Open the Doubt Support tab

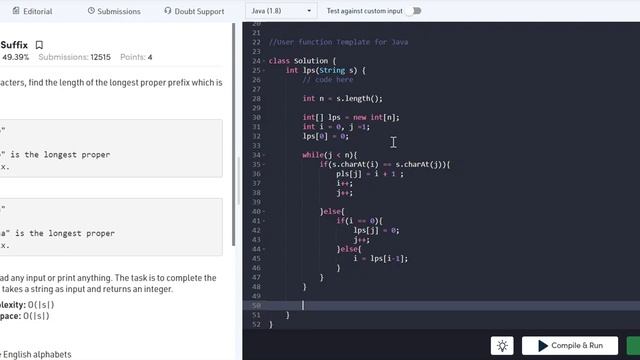click(x=194, y=11)
